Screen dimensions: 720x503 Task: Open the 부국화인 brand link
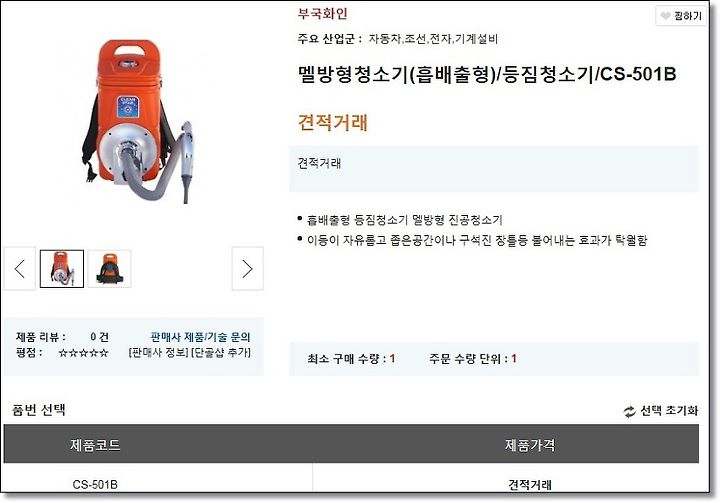[322, 13]
